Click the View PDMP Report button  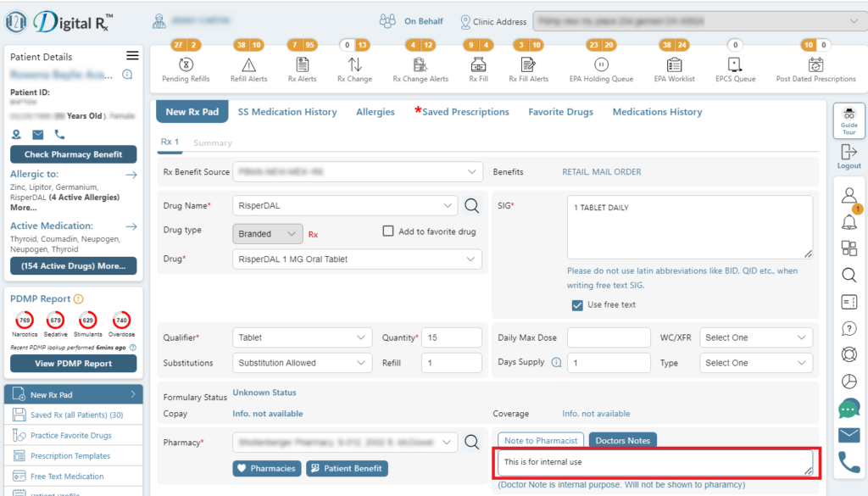[x=73, y=364]
